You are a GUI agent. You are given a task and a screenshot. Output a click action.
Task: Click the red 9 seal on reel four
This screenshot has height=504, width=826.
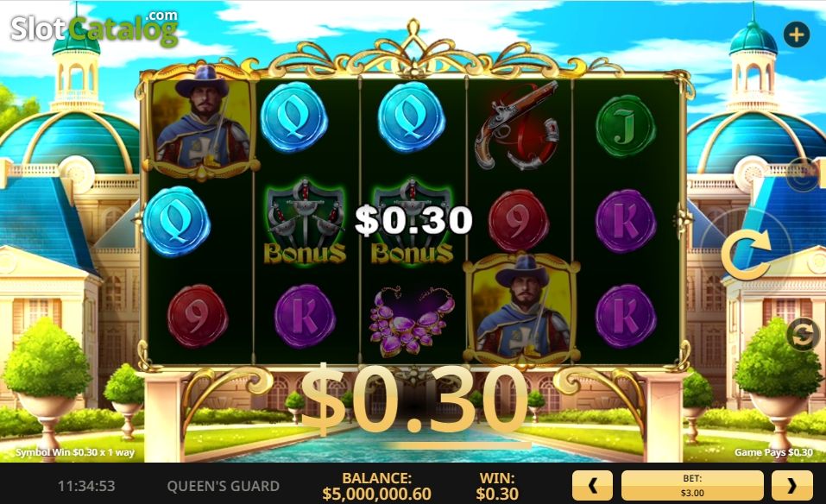point(519,221)
